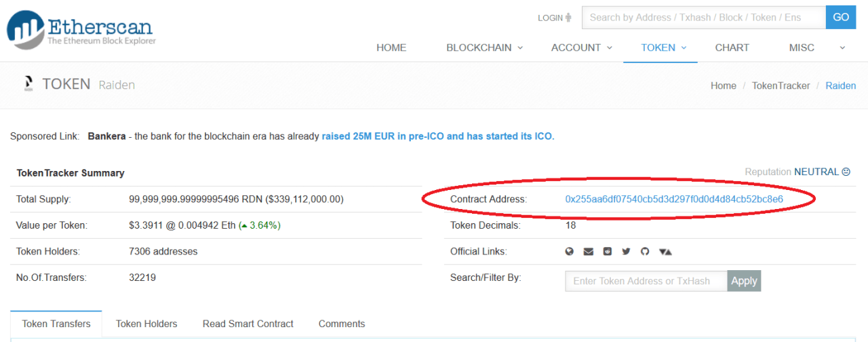Click the transfers count 32219
The height and width of the screenshot is (342, 868).
142,277
